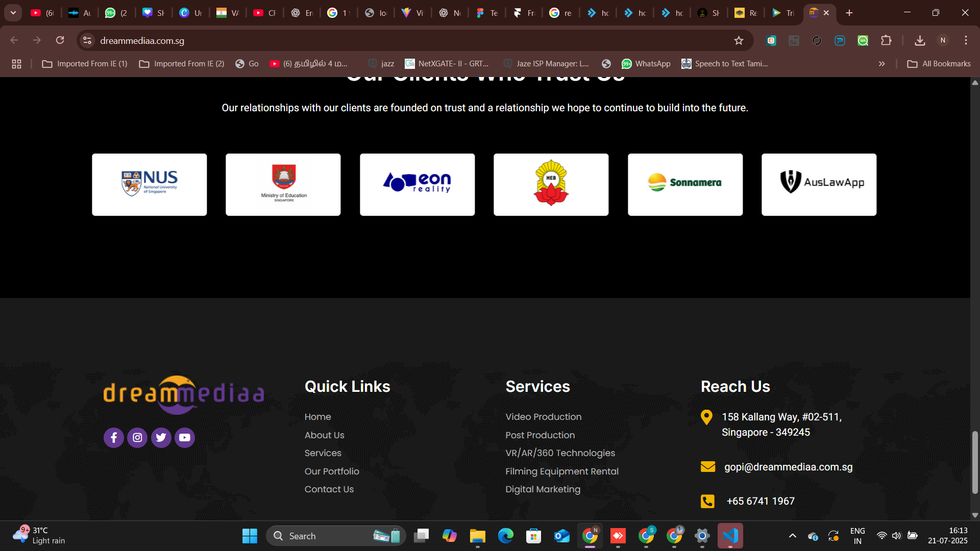The image size is (980, 551).
Task: Open Video Production service link
Action: tap(543, 417)
